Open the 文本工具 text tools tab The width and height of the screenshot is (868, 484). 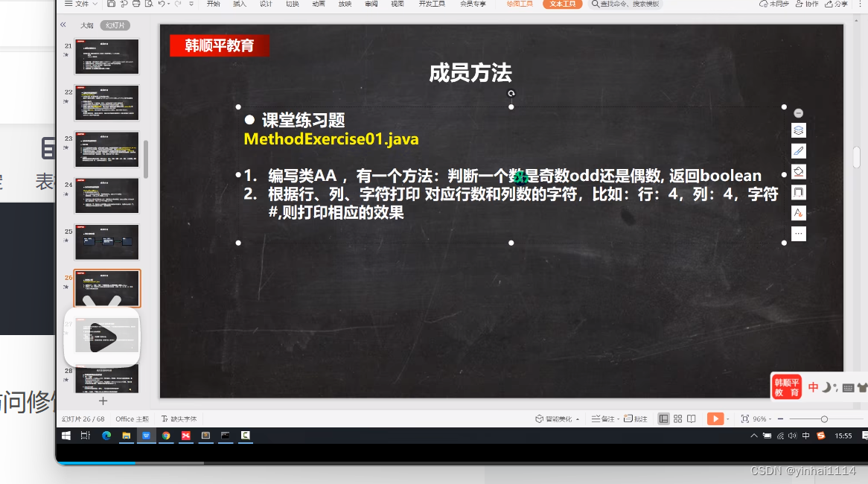[x=561, y=4]
